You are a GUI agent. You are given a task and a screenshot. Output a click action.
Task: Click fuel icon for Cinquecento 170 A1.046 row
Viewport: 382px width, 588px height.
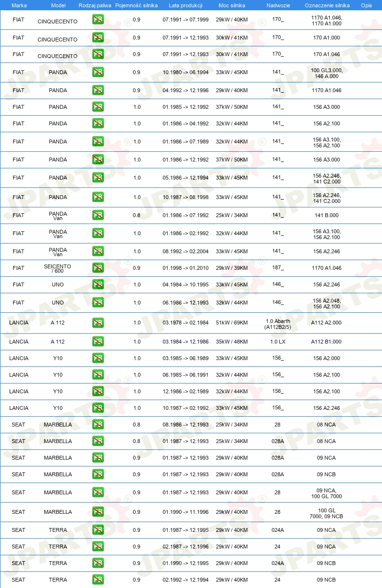tap(98, 54)
